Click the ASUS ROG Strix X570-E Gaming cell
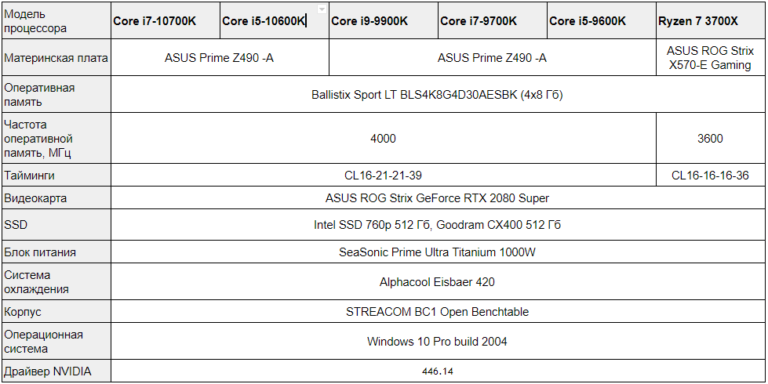This screenshot has width=768, height=384. pyautogui.click(x=710, y=58)
